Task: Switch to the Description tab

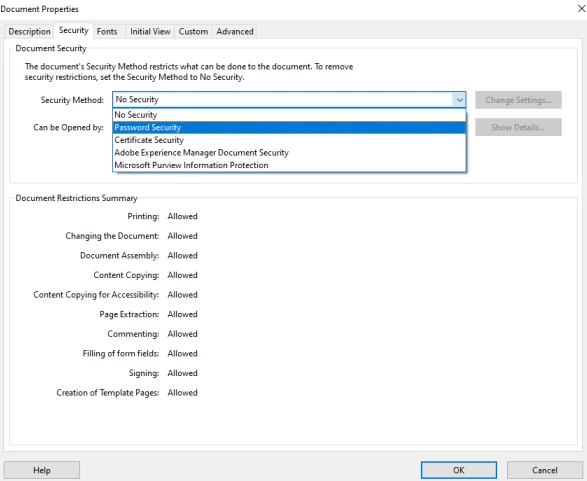Action: pos(29,31)
